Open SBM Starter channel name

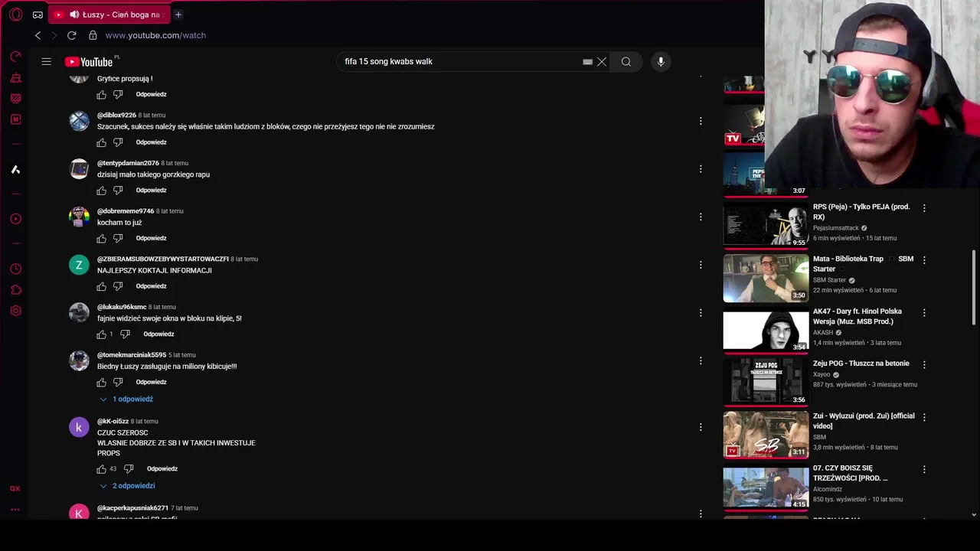click(829, 281)
